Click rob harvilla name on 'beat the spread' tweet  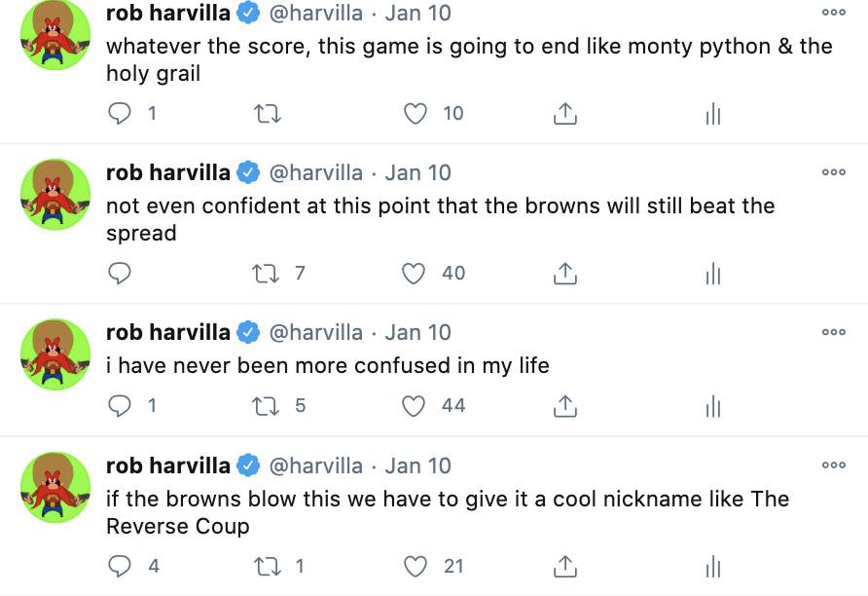167,173
